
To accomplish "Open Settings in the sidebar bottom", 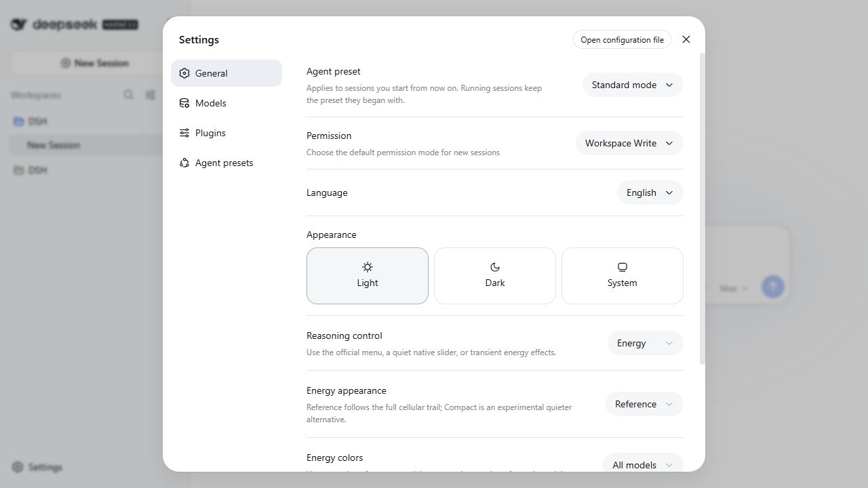I will [37, 467].
